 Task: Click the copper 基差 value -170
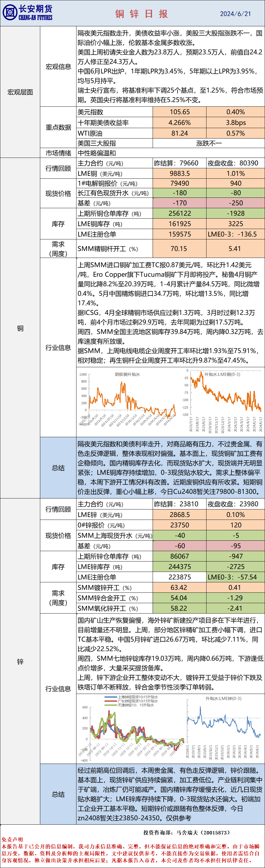point(180,203)
